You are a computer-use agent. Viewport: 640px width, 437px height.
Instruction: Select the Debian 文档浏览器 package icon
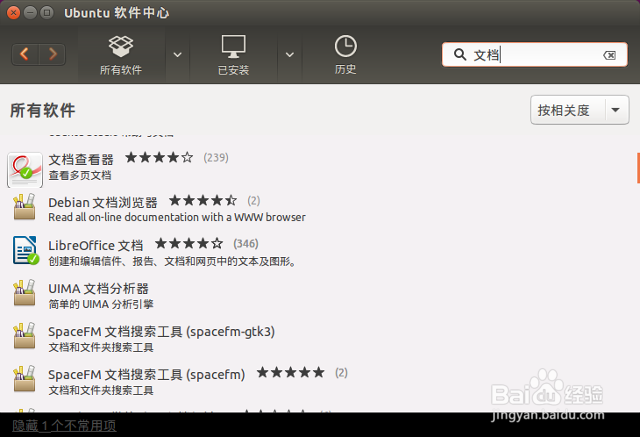(24, 207)
